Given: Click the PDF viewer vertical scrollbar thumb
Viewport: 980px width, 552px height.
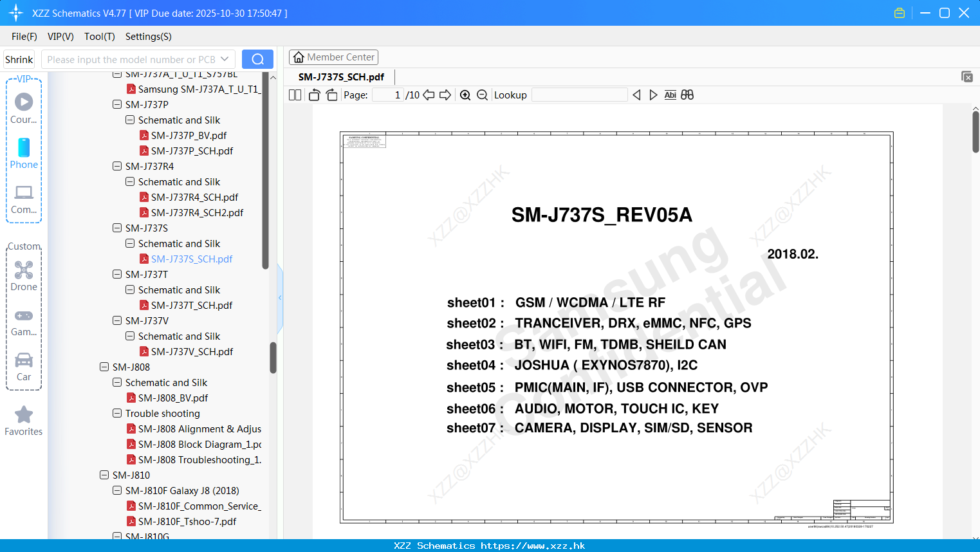Looking at the screenshot, I should coord(975,131).
